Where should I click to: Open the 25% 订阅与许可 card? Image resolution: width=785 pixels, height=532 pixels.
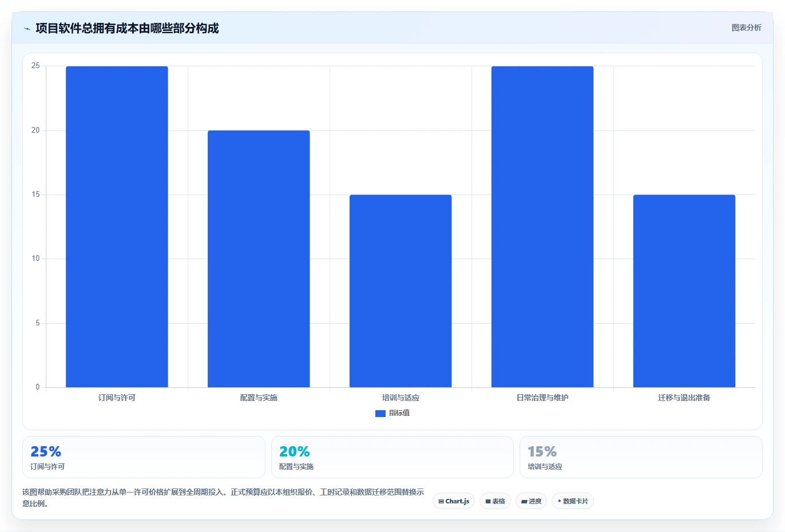tap(144, 457)
